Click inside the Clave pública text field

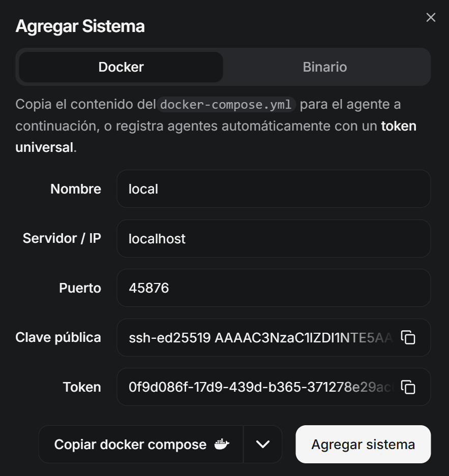tap(259, 338)
